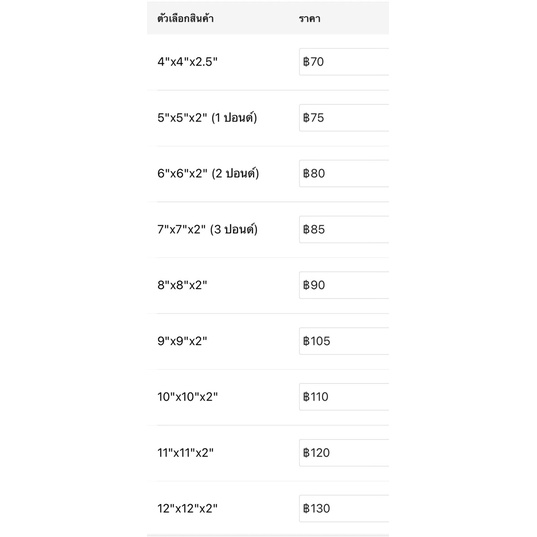Click the price field showing ฿130

pos(344,509)
